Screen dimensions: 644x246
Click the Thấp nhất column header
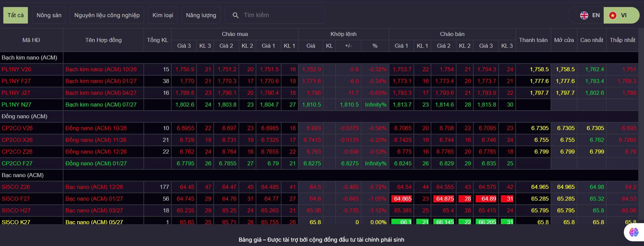(x=622, y=40)
